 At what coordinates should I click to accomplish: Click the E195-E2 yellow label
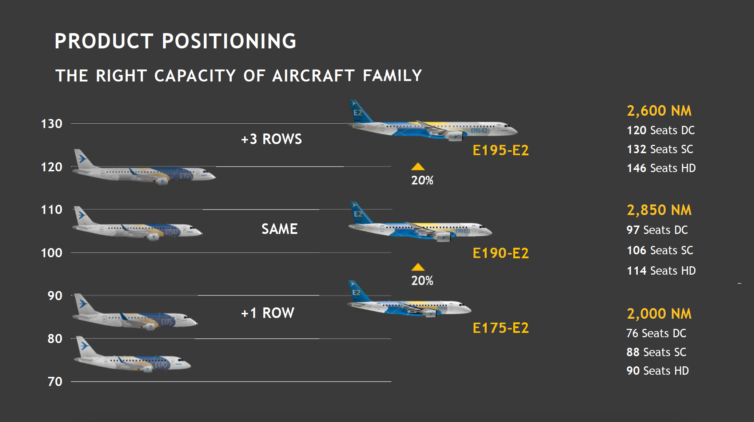501,150
